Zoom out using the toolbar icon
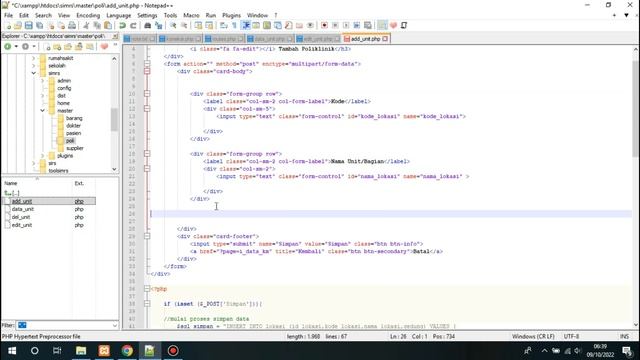The height and width of the screenshot is (360, 640). [x=184, y=25]
